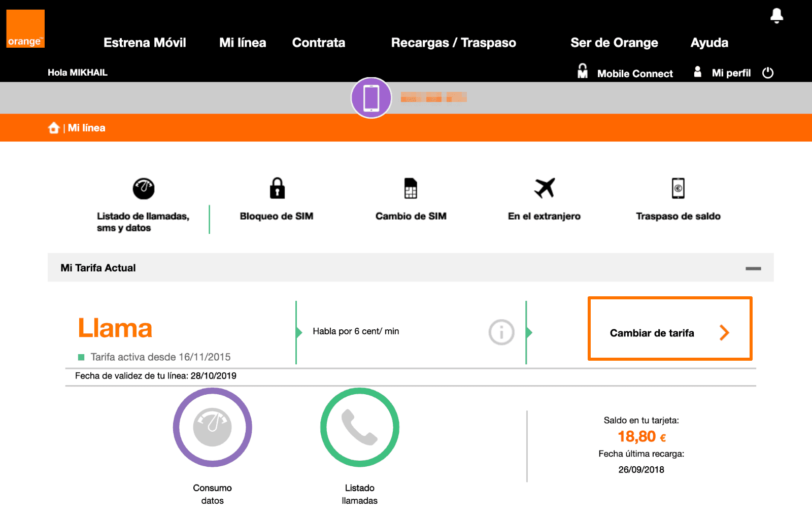This screenshot has height=518, width=812.
Task: Open the En el extranjero link
Action: pos(544,216)
